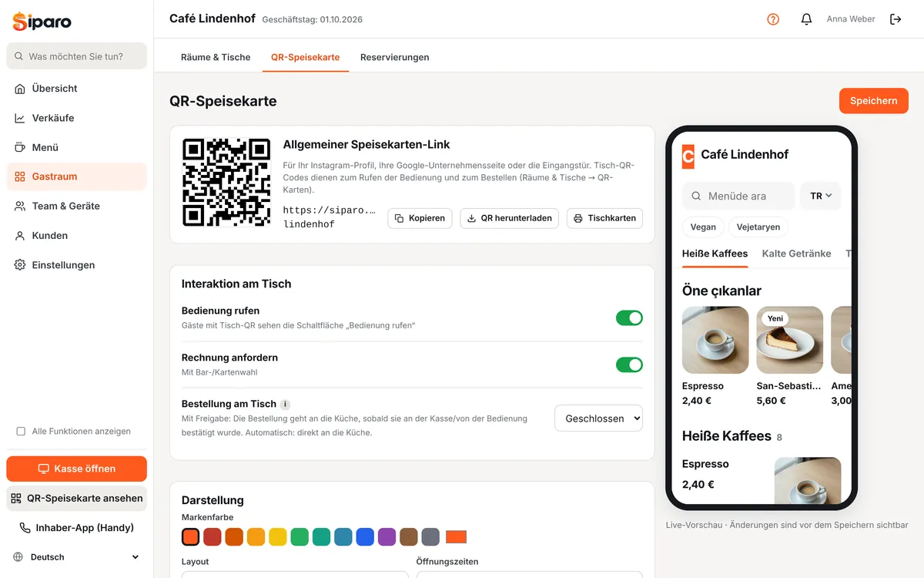This screenshot has width=924, height=578.
Task: Click the logout icon
Action: [x=896, y=19]
